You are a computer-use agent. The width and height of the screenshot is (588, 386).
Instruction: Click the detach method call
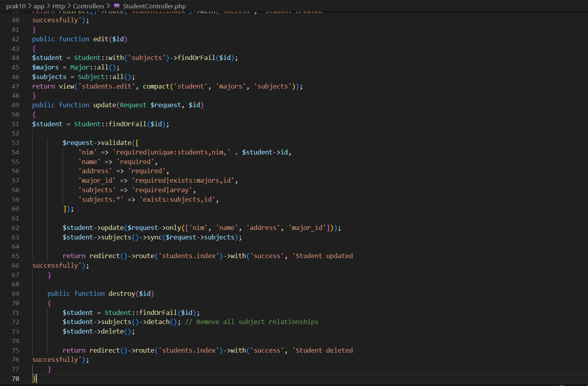[x=158, y=322]
